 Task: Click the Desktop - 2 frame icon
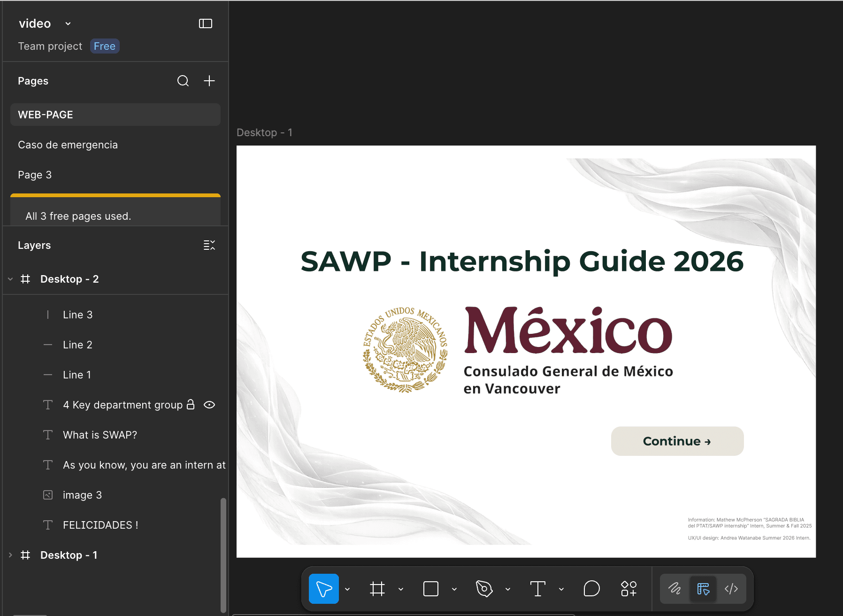[25, 279]
